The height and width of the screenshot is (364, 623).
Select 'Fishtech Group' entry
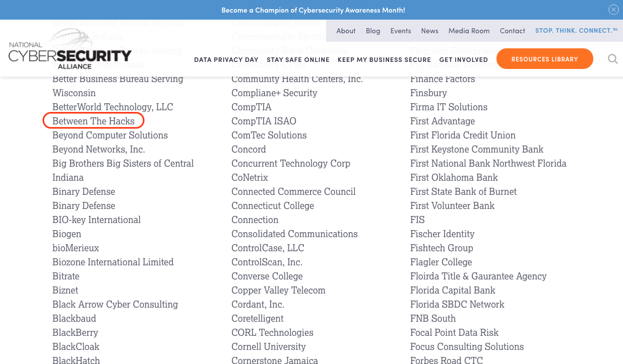[x=442, y=248]
